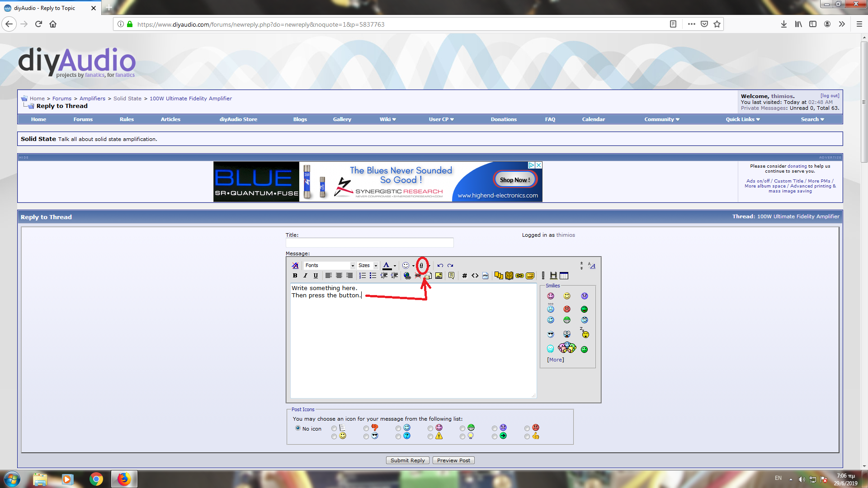Open the Solid State breadcrumb link
The image size is (868, 488).
click(x=127, y=99)
